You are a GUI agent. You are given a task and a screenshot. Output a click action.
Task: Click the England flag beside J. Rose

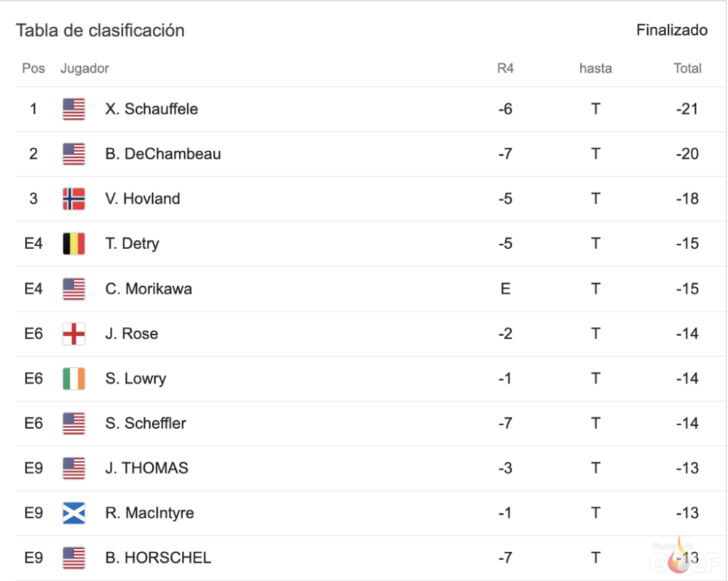point(74,334)
